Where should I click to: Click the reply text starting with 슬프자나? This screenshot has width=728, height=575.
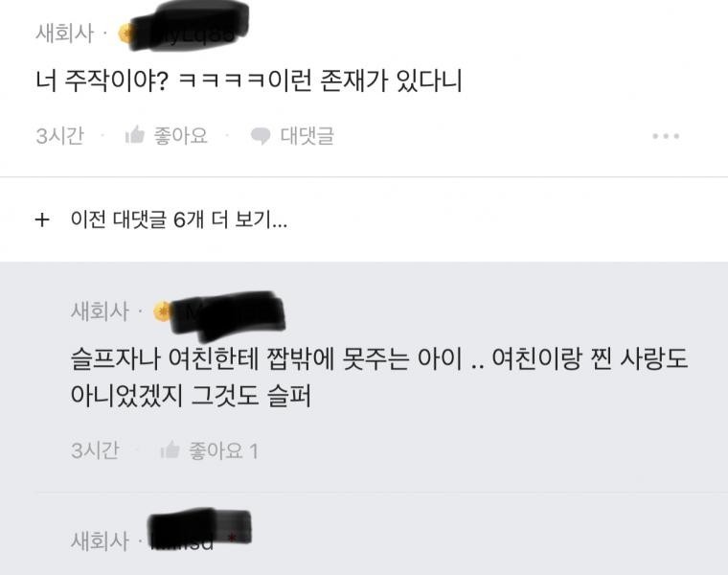(x=379, y=378)
